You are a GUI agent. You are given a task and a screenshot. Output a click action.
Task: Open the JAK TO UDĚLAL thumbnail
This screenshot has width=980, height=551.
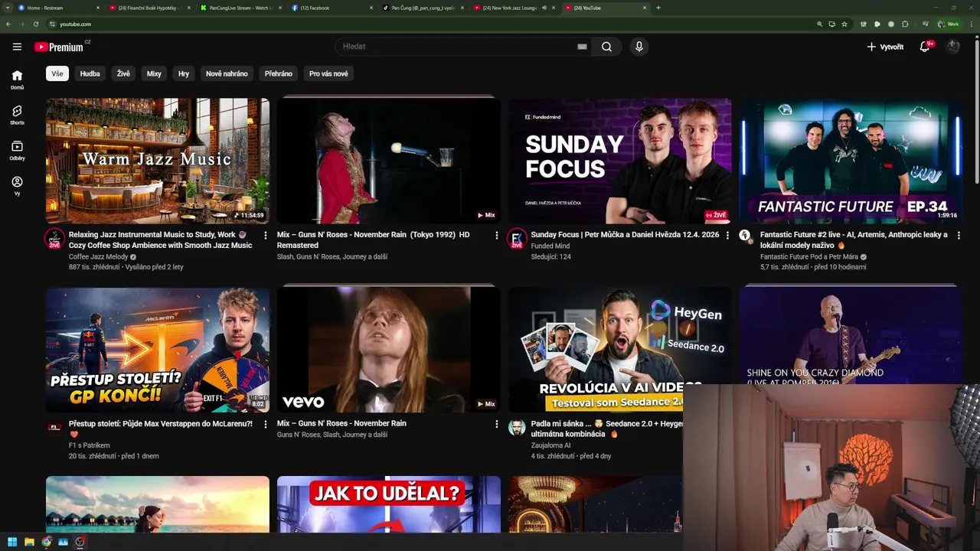(389, 504)
